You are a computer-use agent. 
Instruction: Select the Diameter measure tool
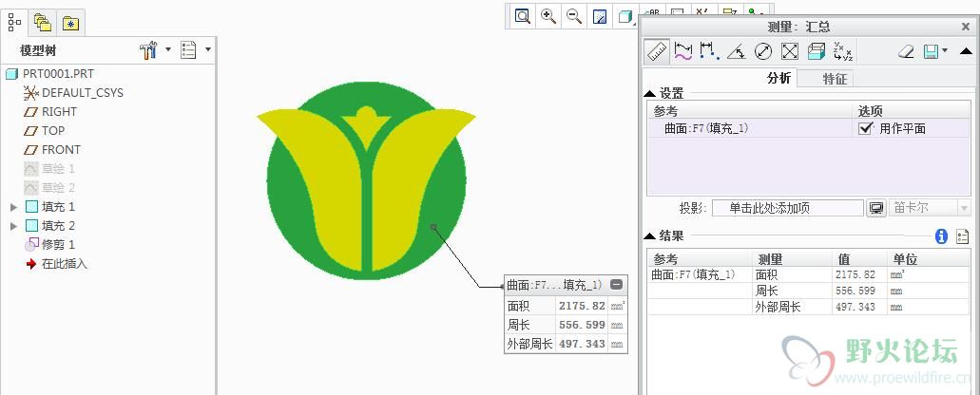pos(763,51)
